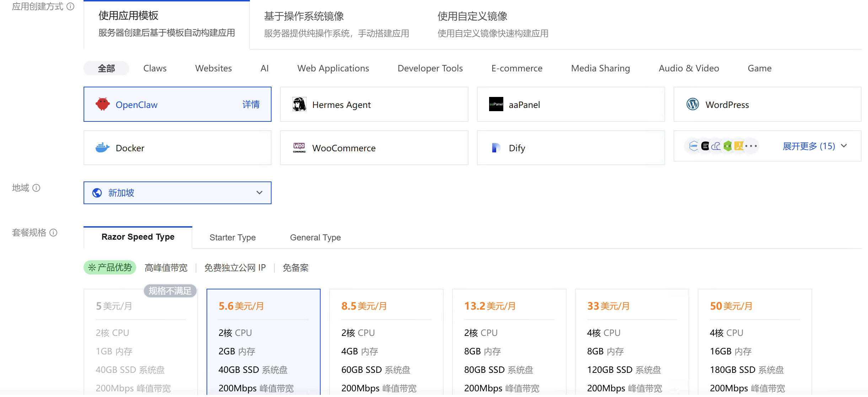Click the 套餐规格 label
This screenshot has width=868, height=397.
coord(29,233)
